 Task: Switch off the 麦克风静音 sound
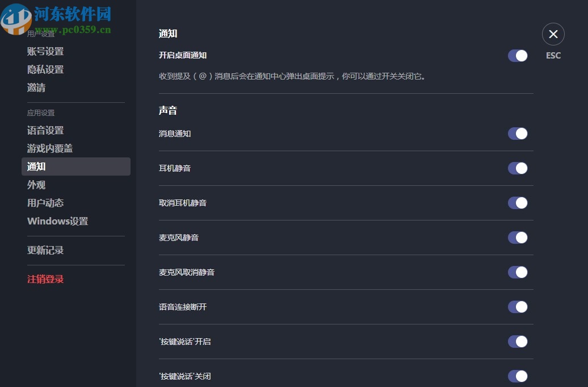517,238
